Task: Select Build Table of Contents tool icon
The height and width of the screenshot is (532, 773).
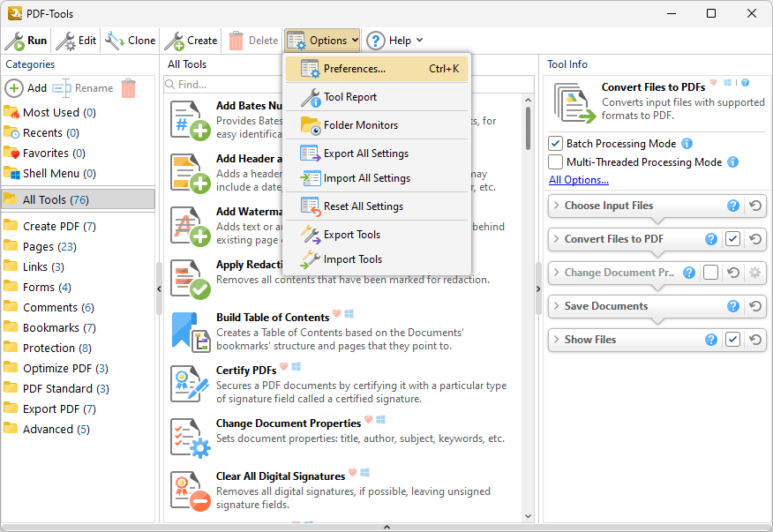Action: 191,332
